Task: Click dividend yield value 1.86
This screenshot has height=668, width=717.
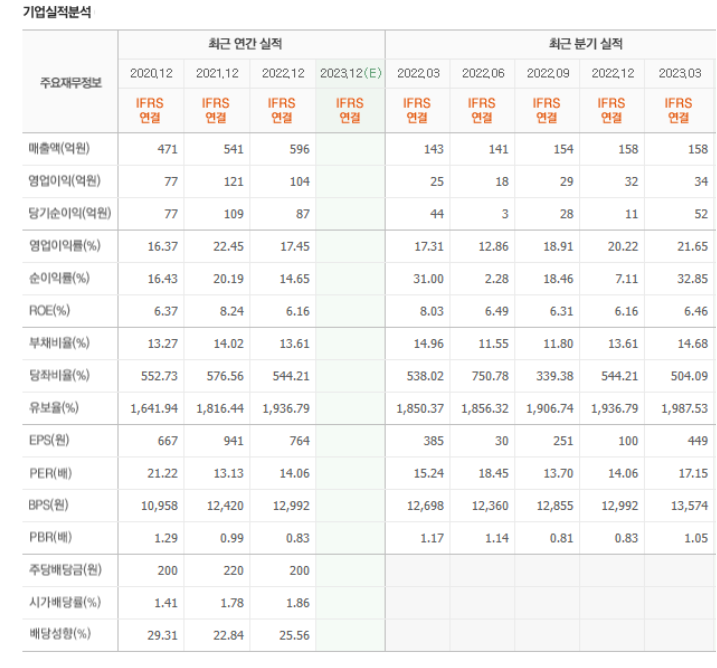Action: coord(298,603)
